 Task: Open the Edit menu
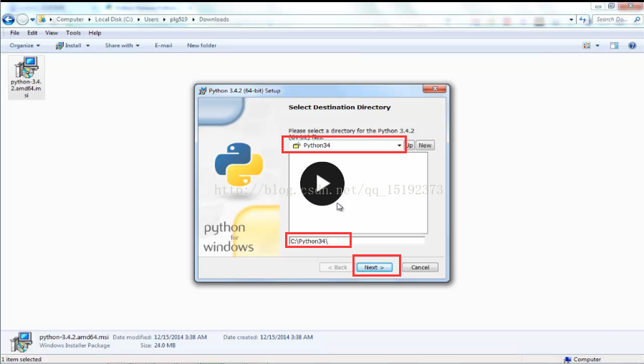[x=32, y=33]
